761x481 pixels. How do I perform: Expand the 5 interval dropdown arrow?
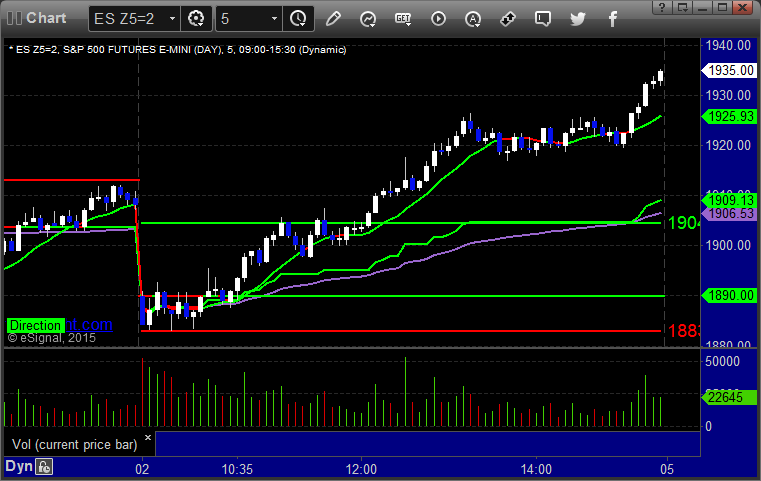pos(274,19)
